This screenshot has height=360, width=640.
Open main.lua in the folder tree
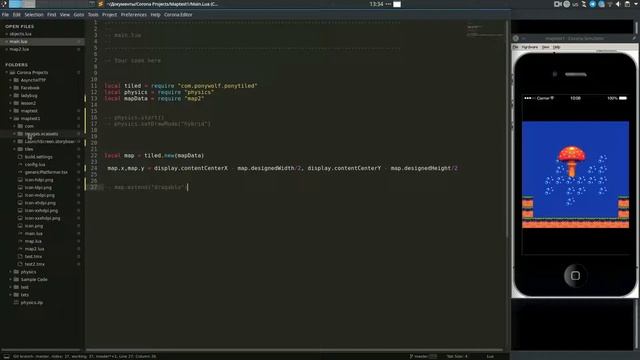click(33, 233)
